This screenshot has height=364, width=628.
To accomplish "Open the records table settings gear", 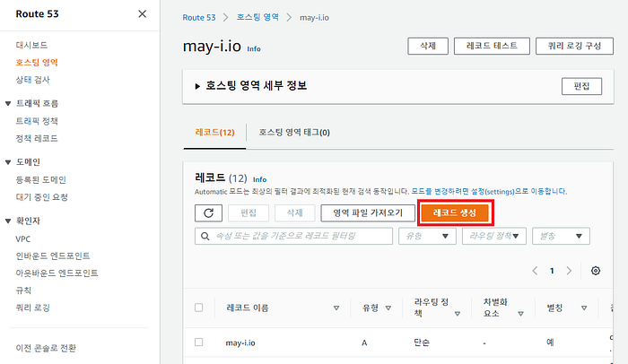I will 596,271.
